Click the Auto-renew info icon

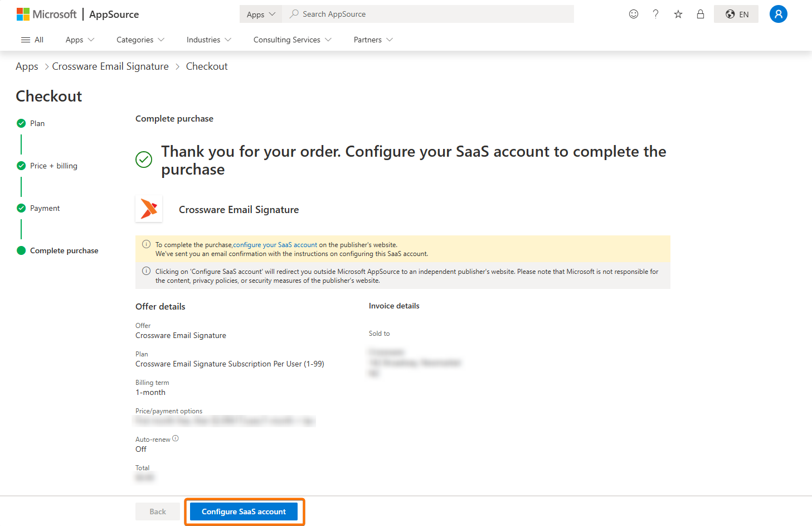coord(176,438)
